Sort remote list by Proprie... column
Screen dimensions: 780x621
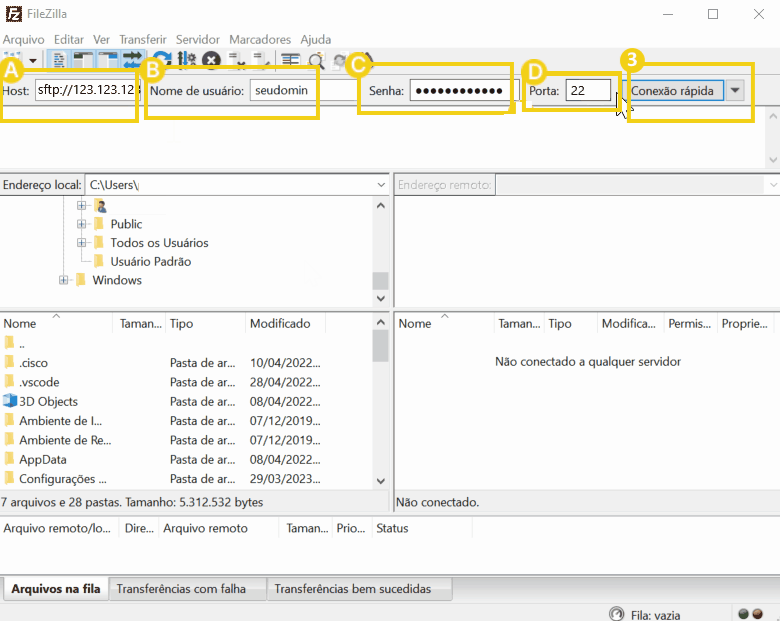point(745,323)
